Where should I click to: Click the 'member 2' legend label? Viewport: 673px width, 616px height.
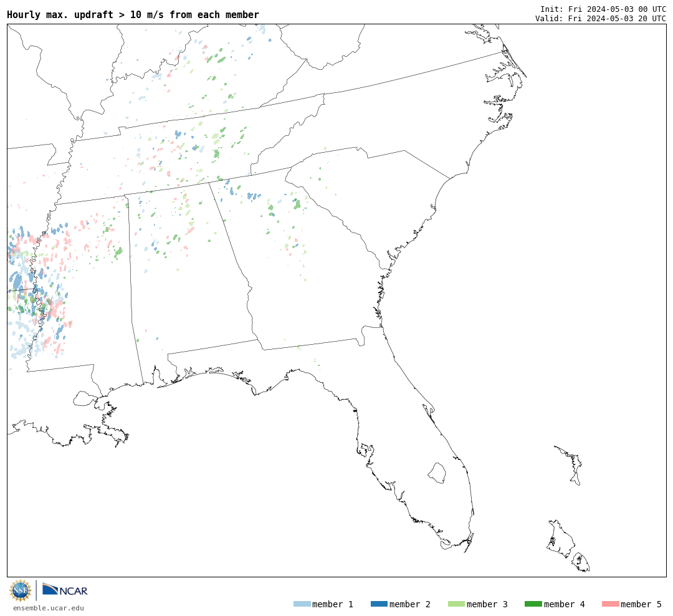tap(410, 604)
